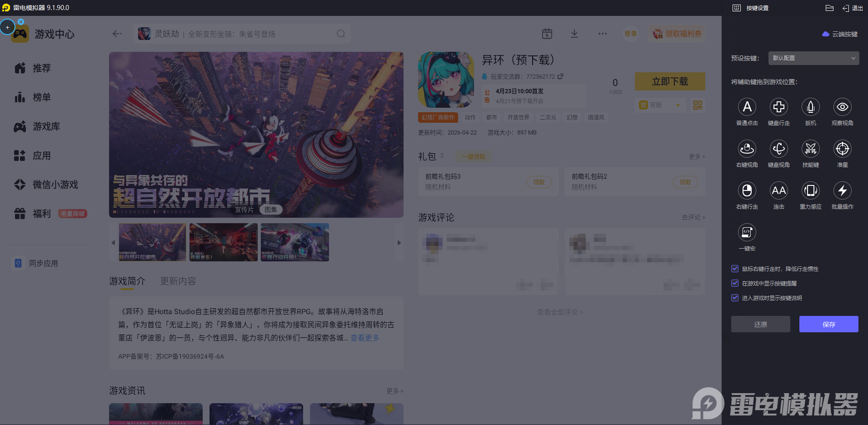Claim the 前瞻礼包码2 gift
Viewport: 868px width, 425px height.
pyautogui.click(x=685, y=182)
